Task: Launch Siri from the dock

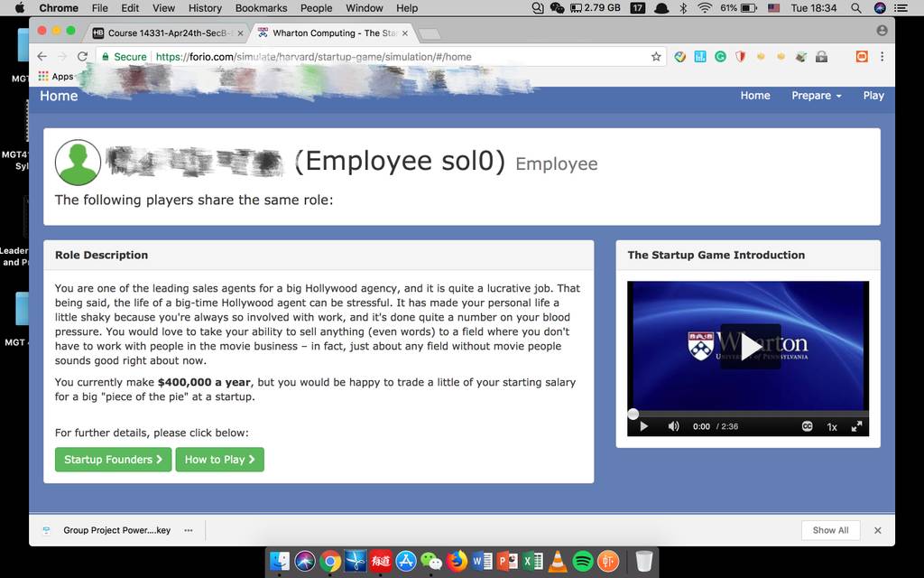Action: (305, 561)
